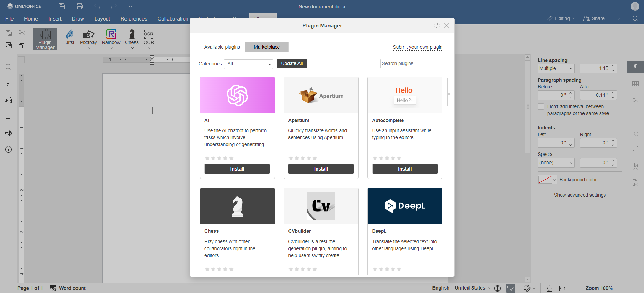This screenshot has height=293, width=644.
Task: Enable don't add interval between paragraphs
Action: coord(541,106)
